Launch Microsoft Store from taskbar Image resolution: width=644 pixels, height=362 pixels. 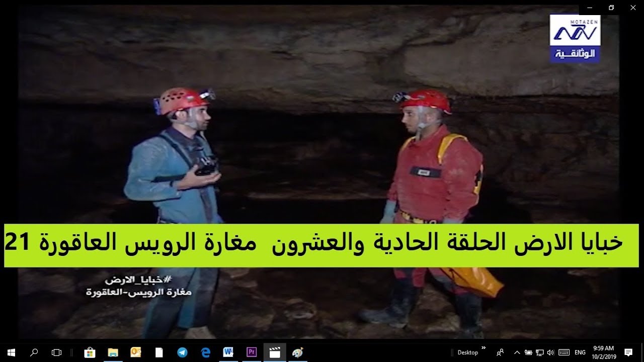pos(90,352)
